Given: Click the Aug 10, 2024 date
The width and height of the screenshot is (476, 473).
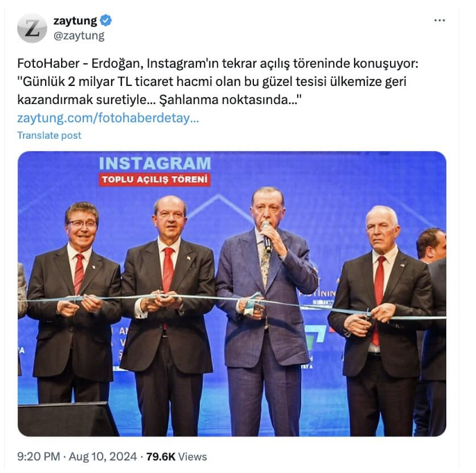Looking at the screenshot, I should (103, 456).
